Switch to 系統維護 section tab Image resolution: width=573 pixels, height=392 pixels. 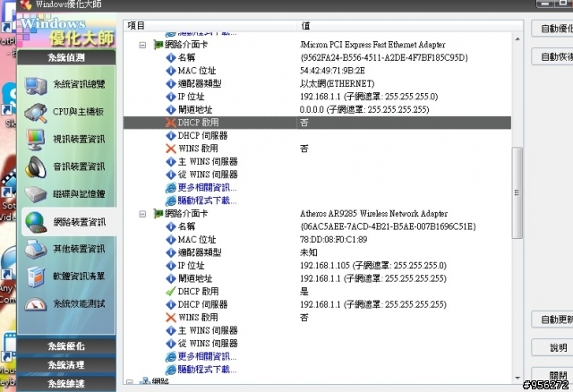(x=66, y=383)
